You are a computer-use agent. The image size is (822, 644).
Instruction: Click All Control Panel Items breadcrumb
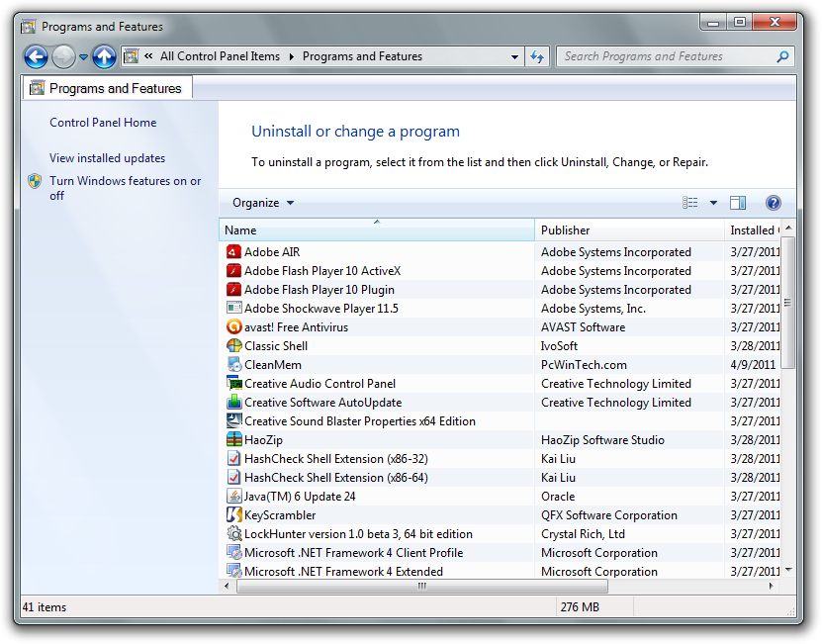click(x=220, y=56)
